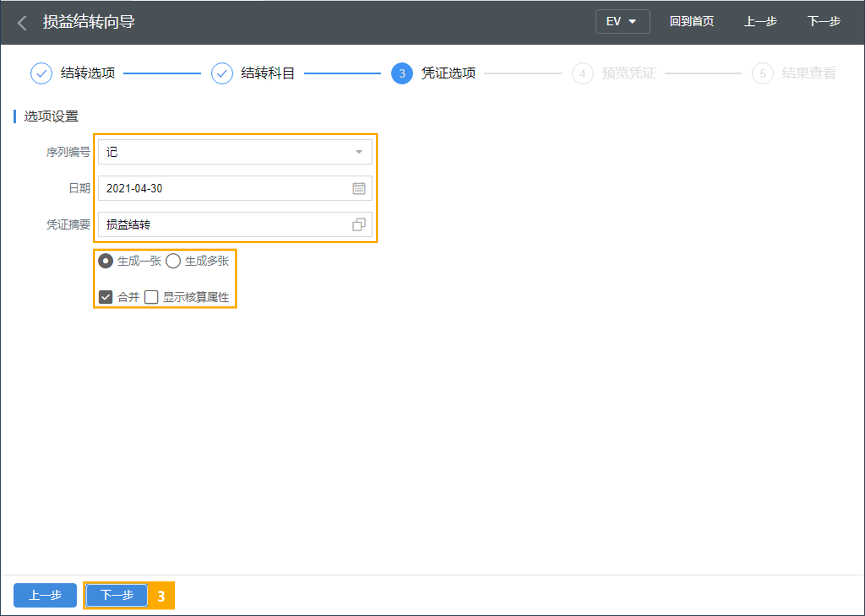Click the step 4 circle for 预览凭证
The image size is (865, 616).
pyautogui.click(x=582, y=73)
